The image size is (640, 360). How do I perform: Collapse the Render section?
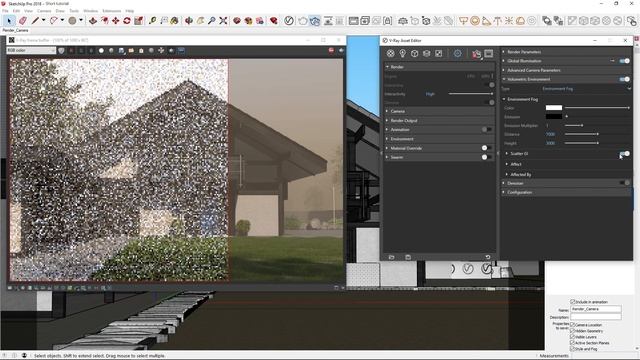click(x=440, y=67)
